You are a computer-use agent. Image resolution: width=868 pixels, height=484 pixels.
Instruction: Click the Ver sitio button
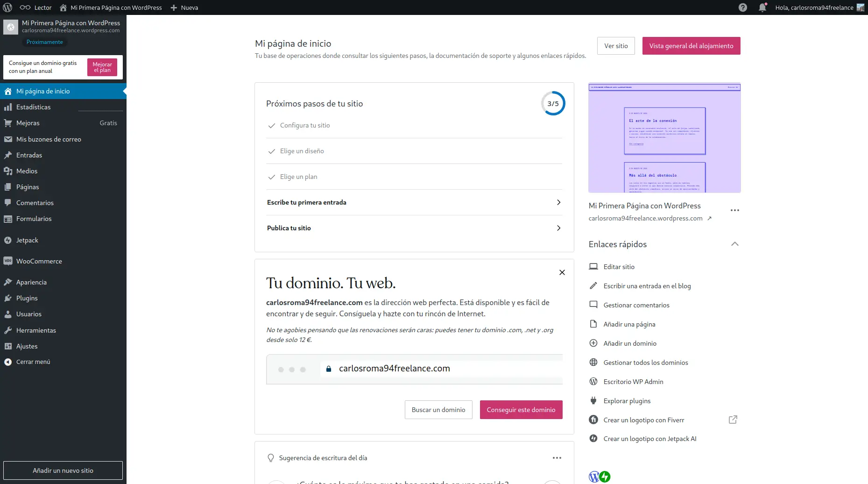pyautogui.click(x=616, y=46)
